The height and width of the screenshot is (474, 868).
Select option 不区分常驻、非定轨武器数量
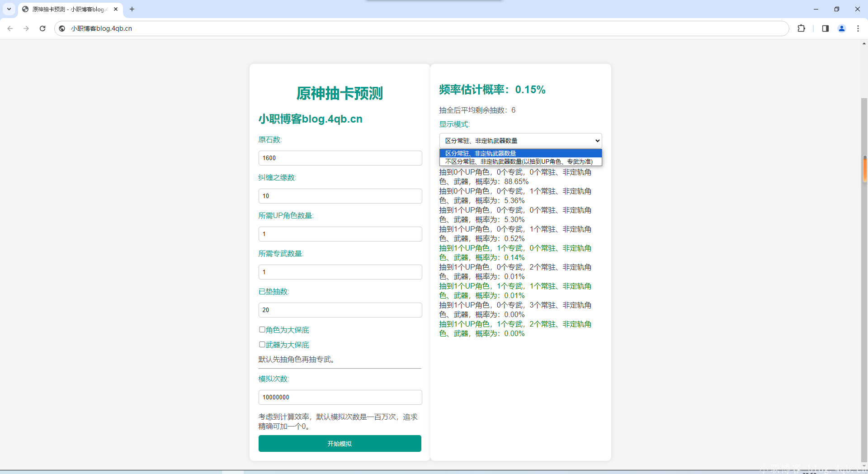(520, 161)
